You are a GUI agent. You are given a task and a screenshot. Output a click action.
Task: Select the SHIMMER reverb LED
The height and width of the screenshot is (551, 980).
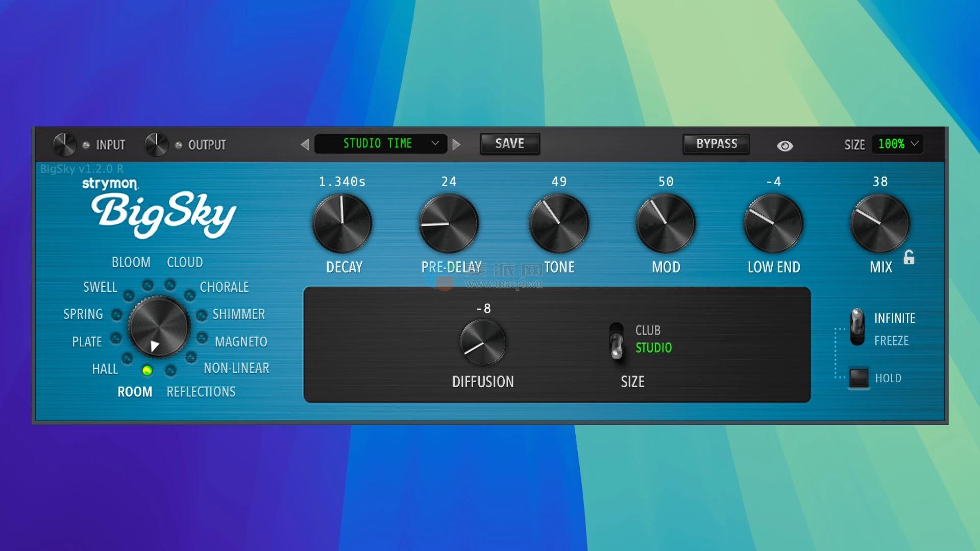202,315
